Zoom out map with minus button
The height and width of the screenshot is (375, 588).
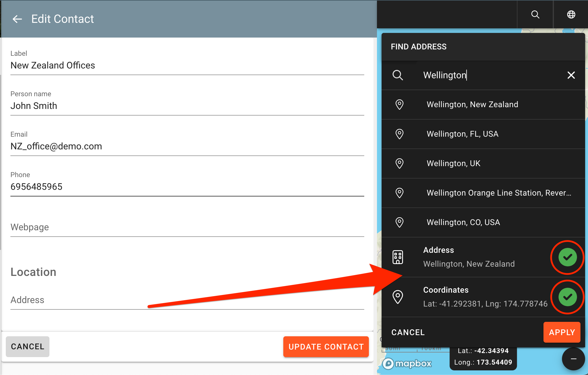pos(574,359)
